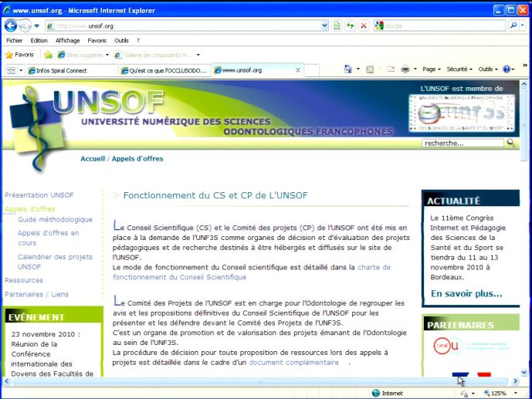Click the recherche search field
532x399 pixels.
pos(463,143)
